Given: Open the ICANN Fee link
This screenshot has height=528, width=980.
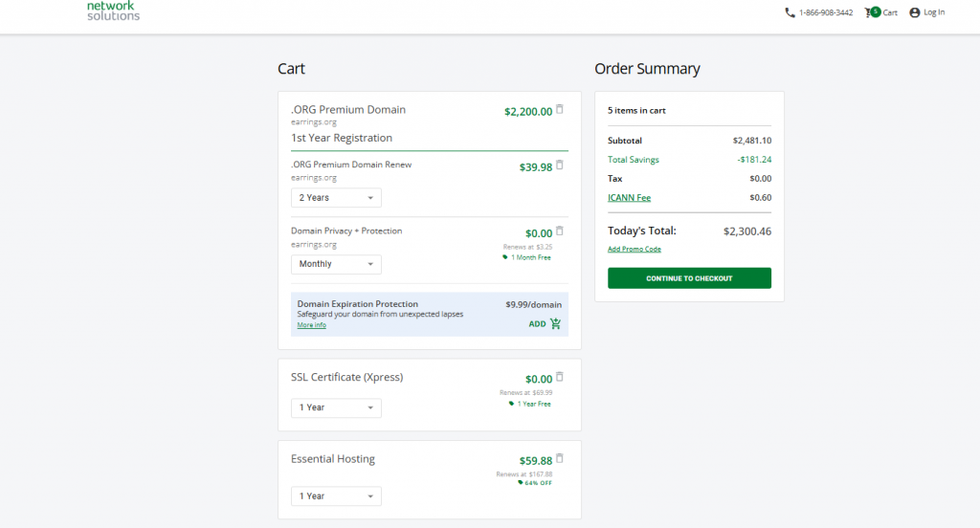Looking at the screenshot, I should coord(629,198).
